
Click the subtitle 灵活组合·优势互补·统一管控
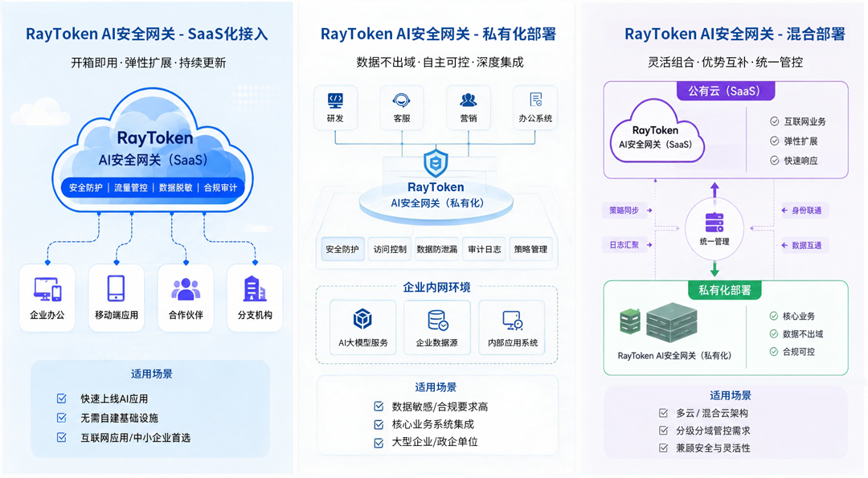(x=725, y=62)
